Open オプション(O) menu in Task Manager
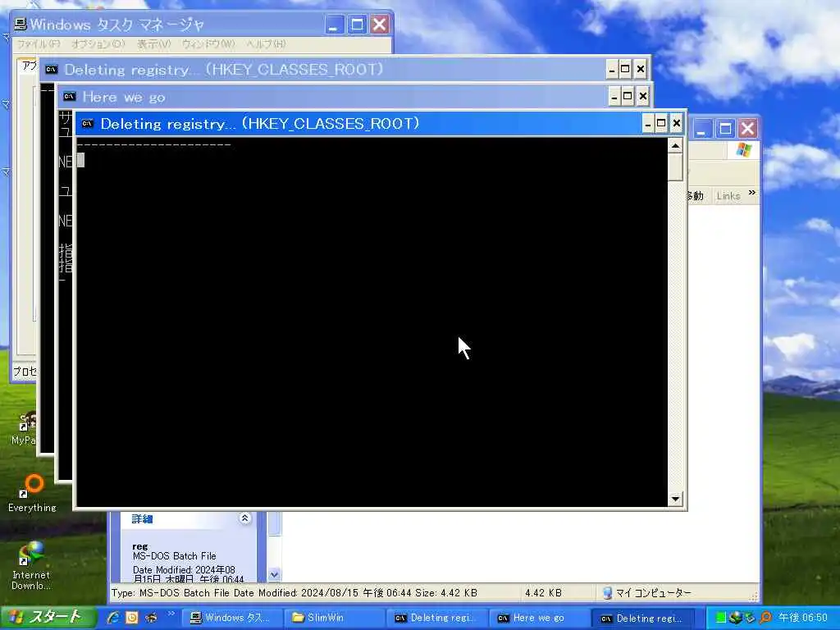Image resolution: width=840 pixels, height=630 pixels. coord(98,44)
